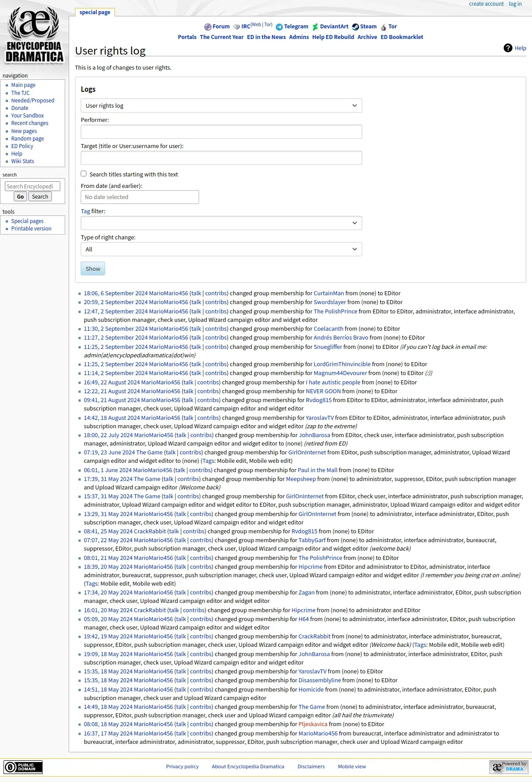This screenshot has height=782, width=532.
Task: Click Disclaimers footer link
Action: 311,767
